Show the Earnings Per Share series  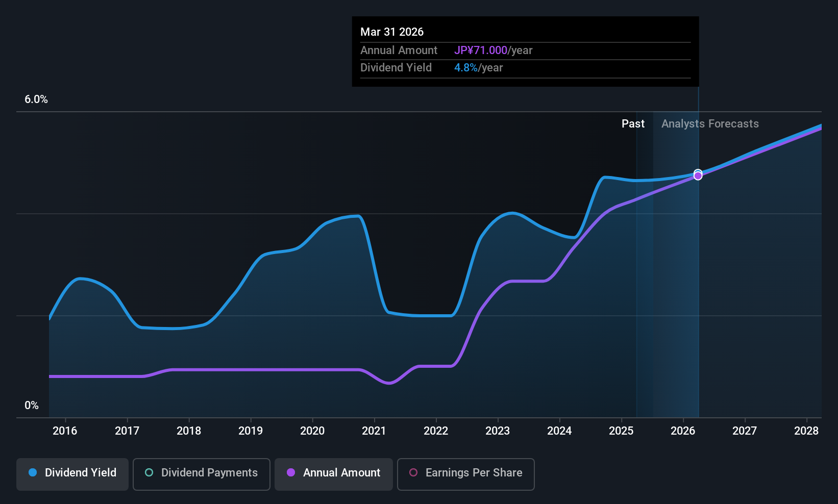tap(465, 474)
